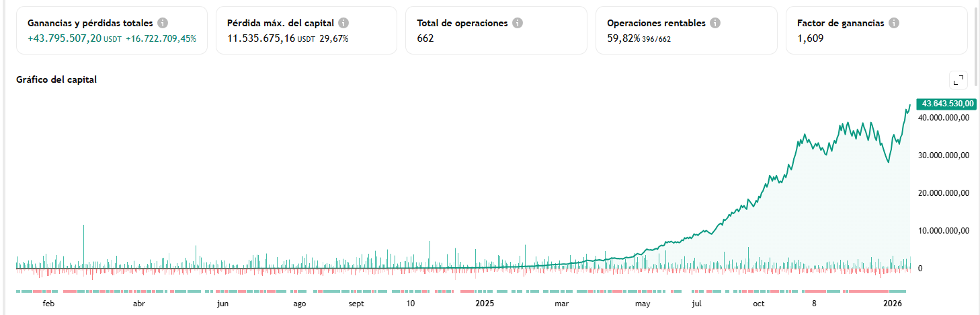Image resolution: width=980 pixels, height=315 pixels.
Task: Expand the capital chart to fullscreen
Action: coord(958,80)
